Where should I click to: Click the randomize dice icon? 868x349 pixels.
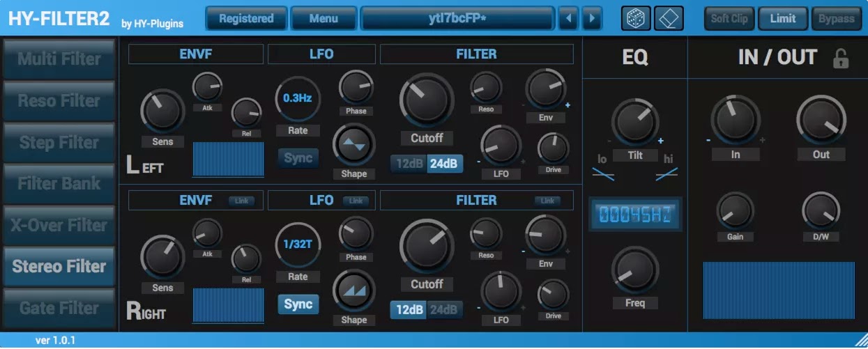[636, 18]
